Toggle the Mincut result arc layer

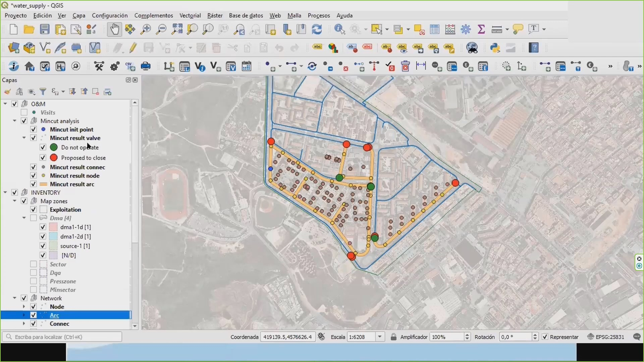click(x=33, y=184)
